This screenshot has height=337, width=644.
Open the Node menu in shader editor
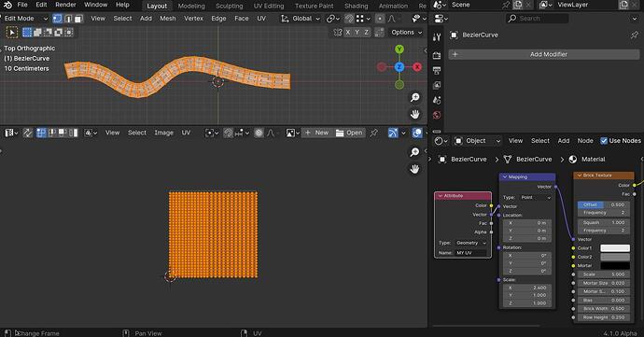click(x=585, y=141)
